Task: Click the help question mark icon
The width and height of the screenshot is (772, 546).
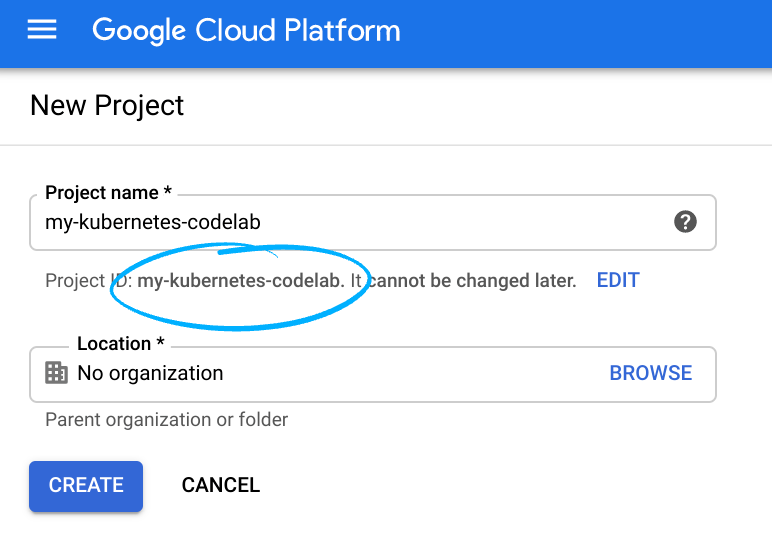Action: (x=685, y=222)
